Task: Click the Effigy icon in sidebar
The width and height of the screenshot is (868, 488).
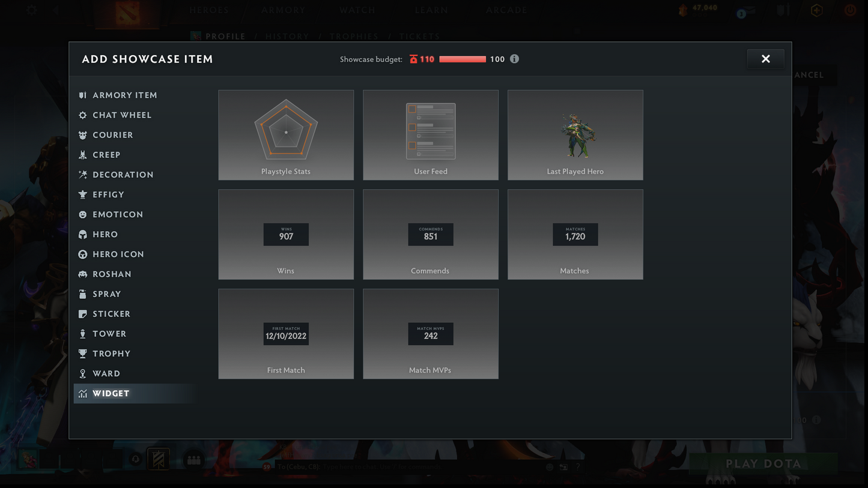Action: pos(83,194)
